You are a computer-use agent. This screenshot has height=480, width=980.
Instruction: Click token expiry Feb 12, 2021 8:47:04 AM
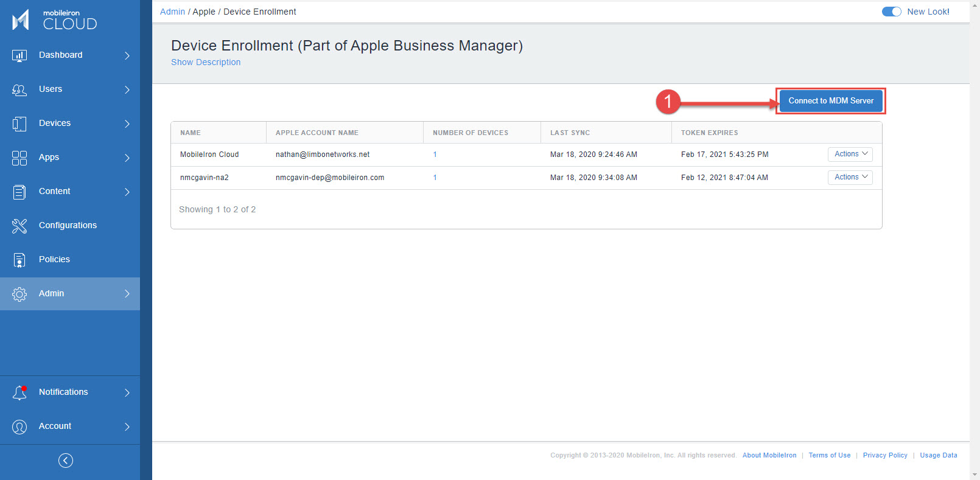click(724, 178)
